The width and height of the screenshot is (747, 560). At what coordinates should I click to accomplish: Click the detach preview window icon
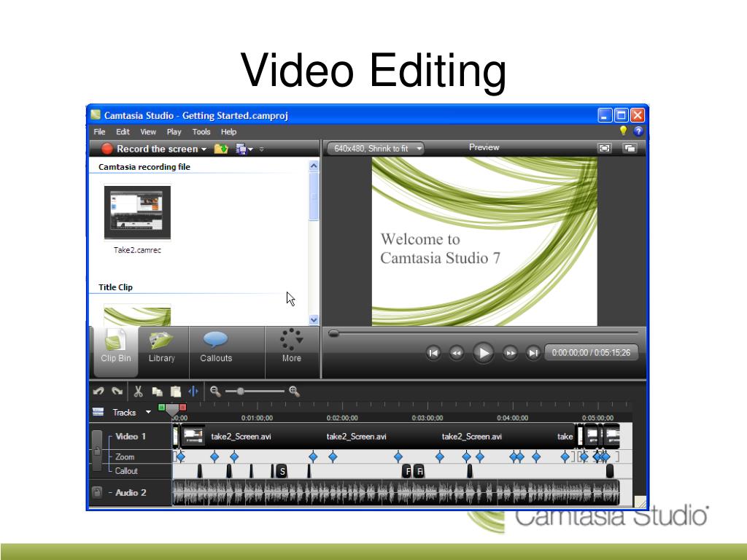(631, 148)
